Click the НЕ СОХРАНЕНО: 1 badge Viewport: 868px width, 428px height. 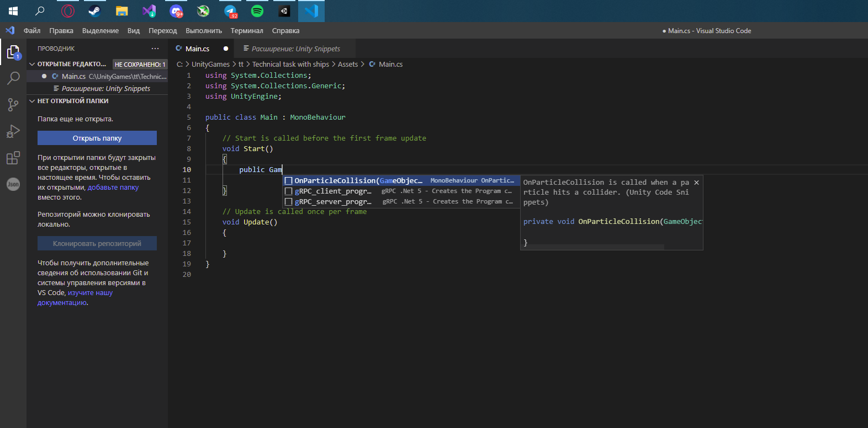pyautogui.click(x=140, y=65)
